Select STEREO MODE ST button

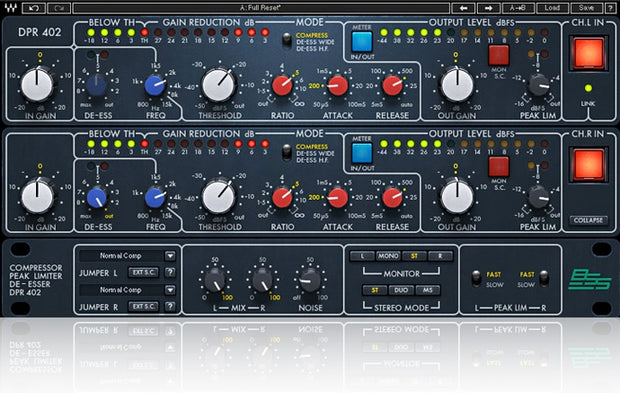coord(374,290)
